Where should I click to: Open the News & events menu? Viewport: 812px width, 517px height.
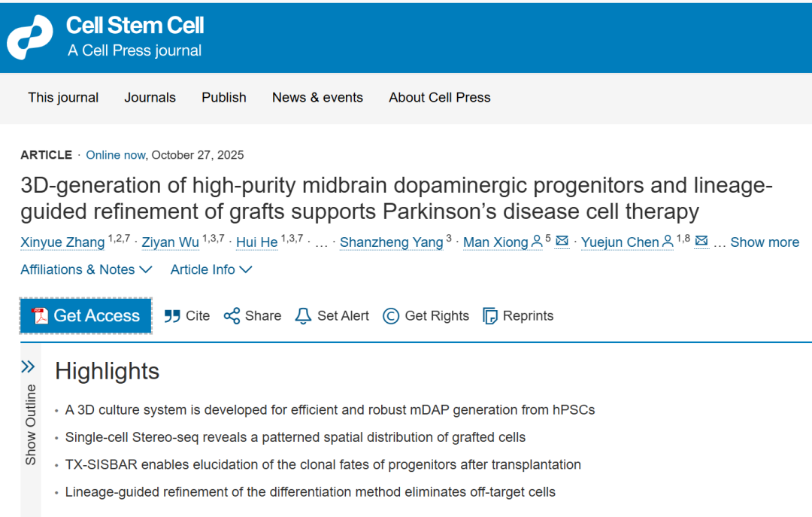[317, 98]
